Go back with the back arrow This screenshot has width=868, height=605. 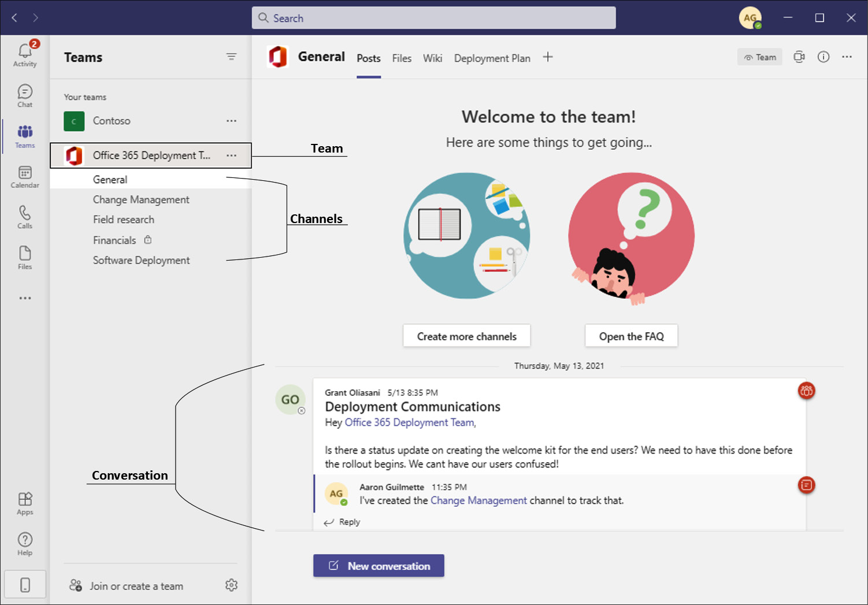coord(14,18)
